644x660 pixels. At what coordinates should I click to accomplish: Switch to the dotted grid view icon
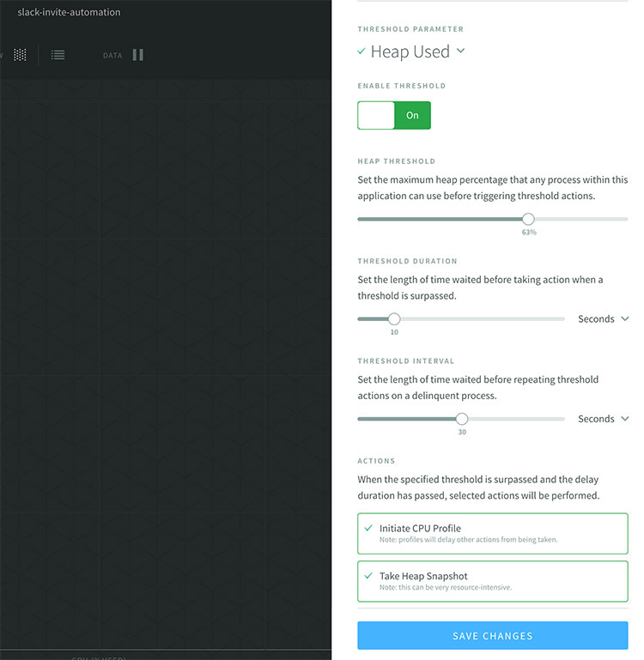(x=20, y=55)
